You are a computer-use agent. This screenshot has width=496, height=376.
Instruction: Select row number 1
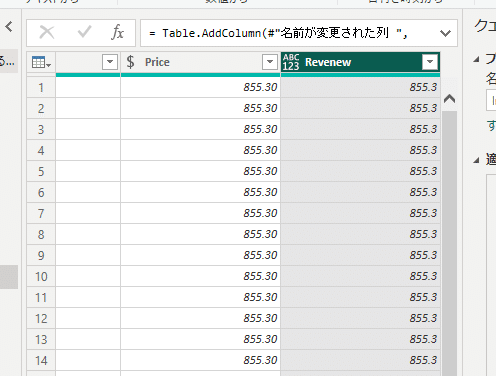[x=41, y=88]
